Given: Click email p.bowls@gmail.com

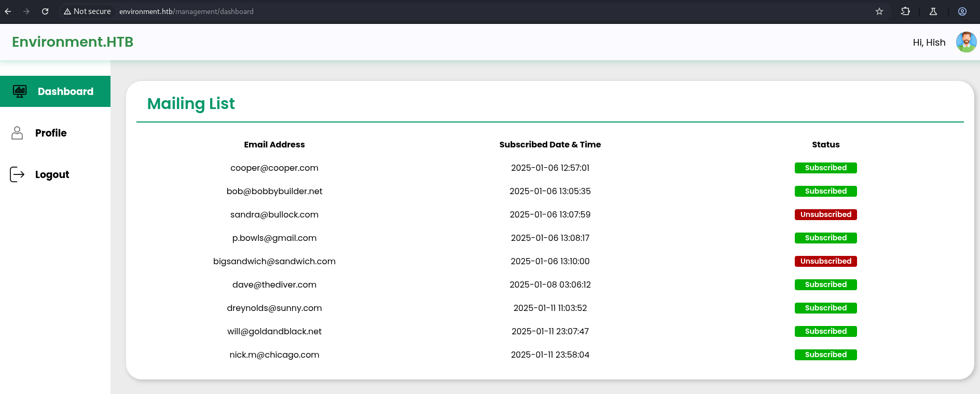Looking at the screenshot, I should click(274, 238).
